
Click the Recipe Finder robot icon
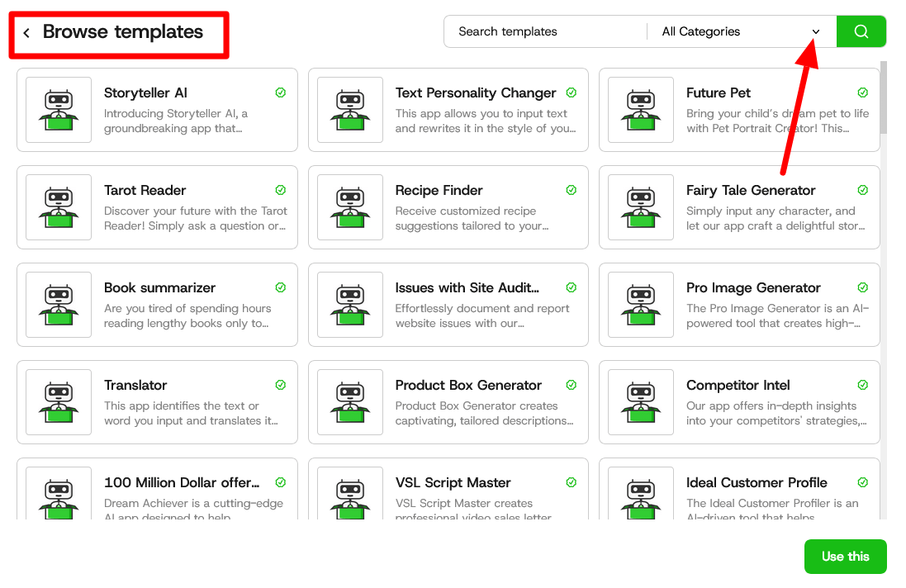349,207
